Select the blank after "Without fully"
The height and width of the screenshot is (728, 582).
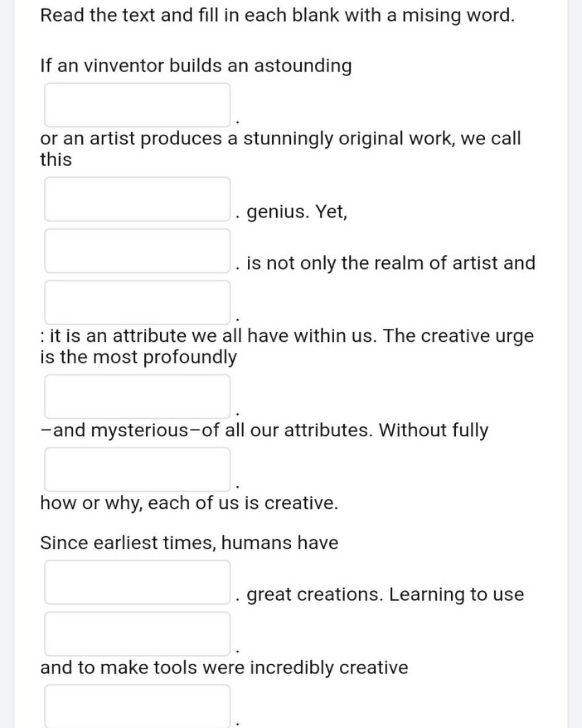click(x=138, y=469)
